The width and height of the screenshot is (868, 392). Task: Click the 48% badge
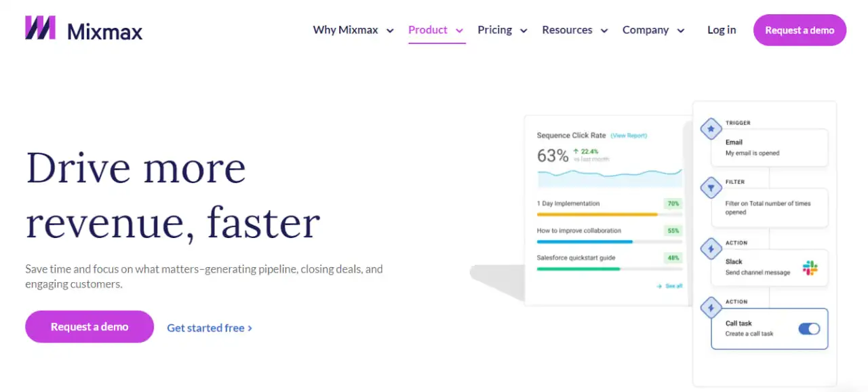click(673, 258)
